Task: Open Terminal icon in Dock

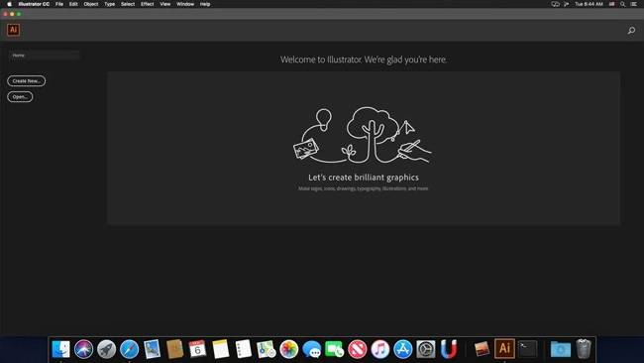Action: pyautogui.click(x=527, y=349)
